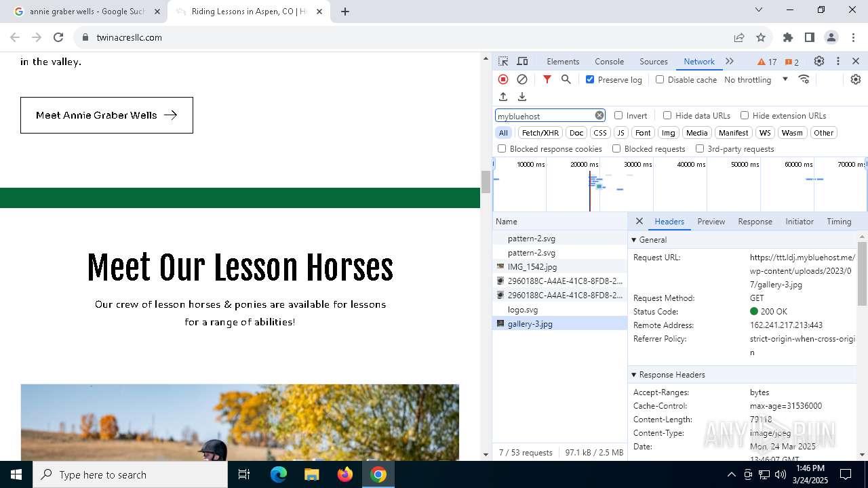The image size is (868, 488).
Task: Reload the twinacresllc.com page
Action: (58, 37)
